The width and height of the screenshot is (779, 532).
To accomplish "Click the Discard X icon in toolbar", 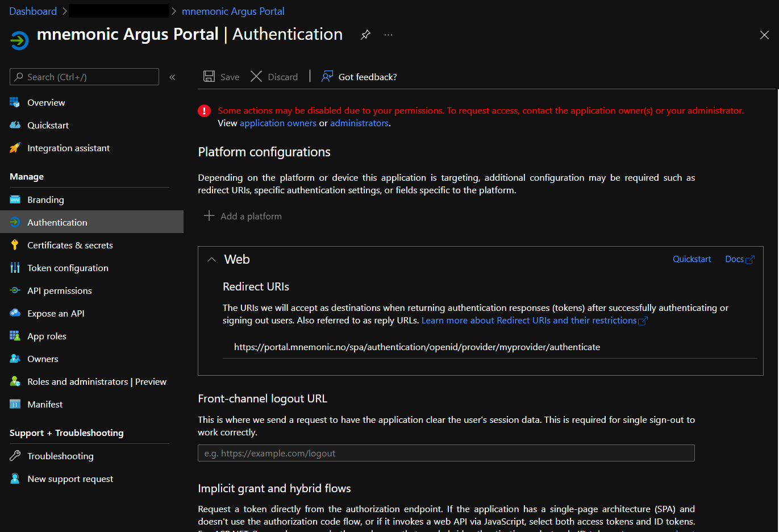I will point(256,76).
